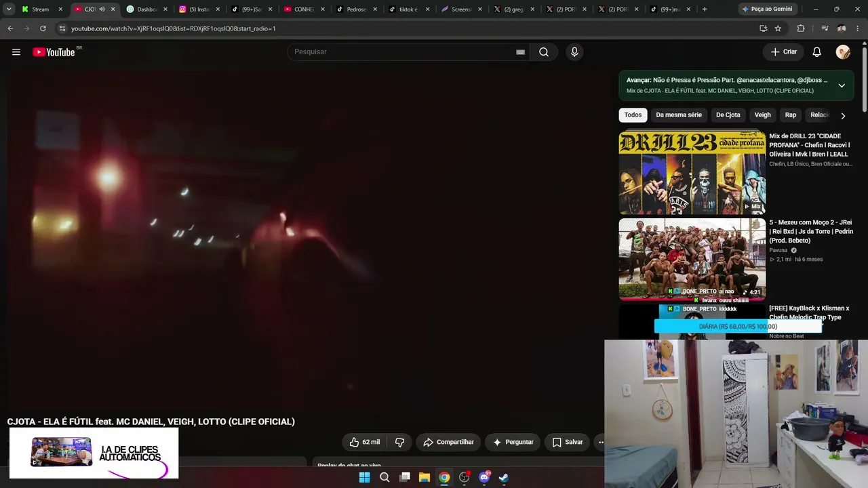Open the Windows Start menu
This screenshot has width=868, height=488.
pos(364,477)
